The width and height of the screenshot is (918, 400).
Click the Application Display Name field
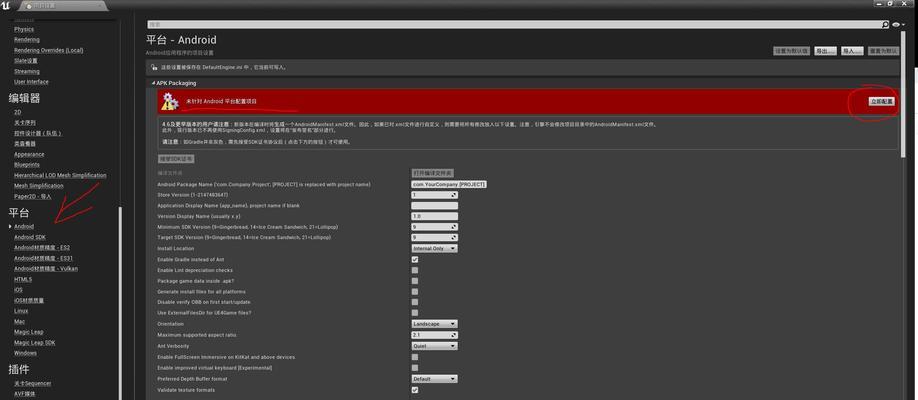tap(434, 206)
